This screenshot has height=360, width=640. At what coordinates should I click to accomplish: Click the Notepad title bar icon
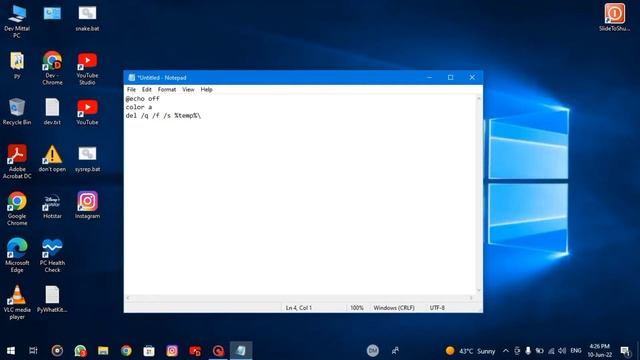click(131, 78)
